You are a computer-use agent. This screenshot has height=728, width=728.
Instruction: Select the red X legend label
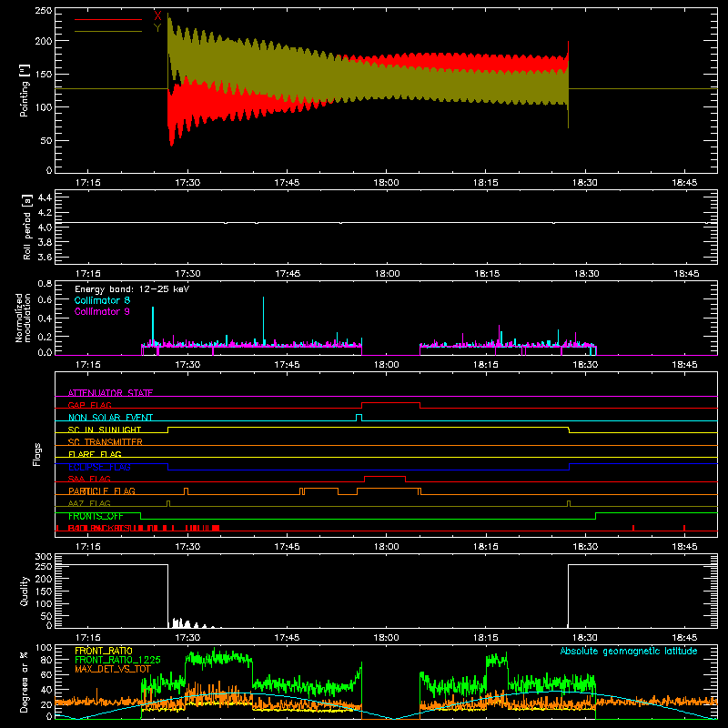click(157, 16)
